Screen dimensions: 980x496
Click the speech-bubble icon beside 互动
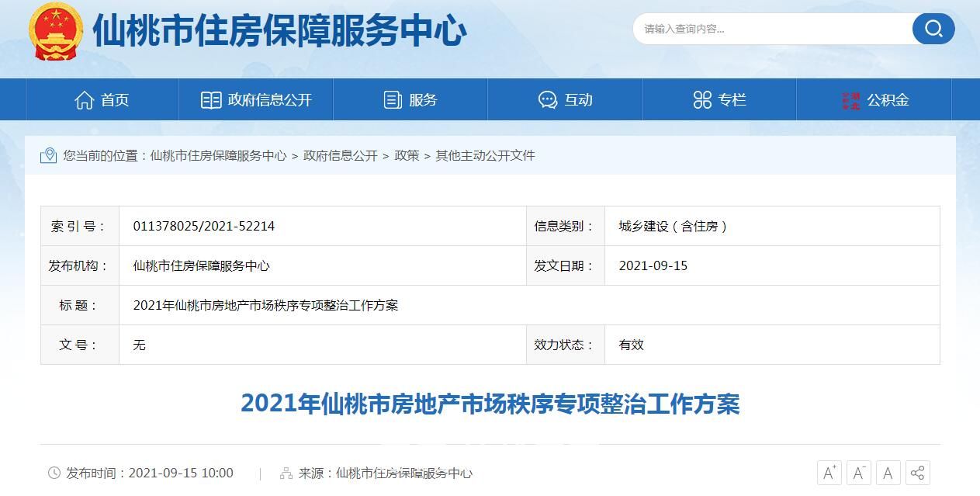547,99
